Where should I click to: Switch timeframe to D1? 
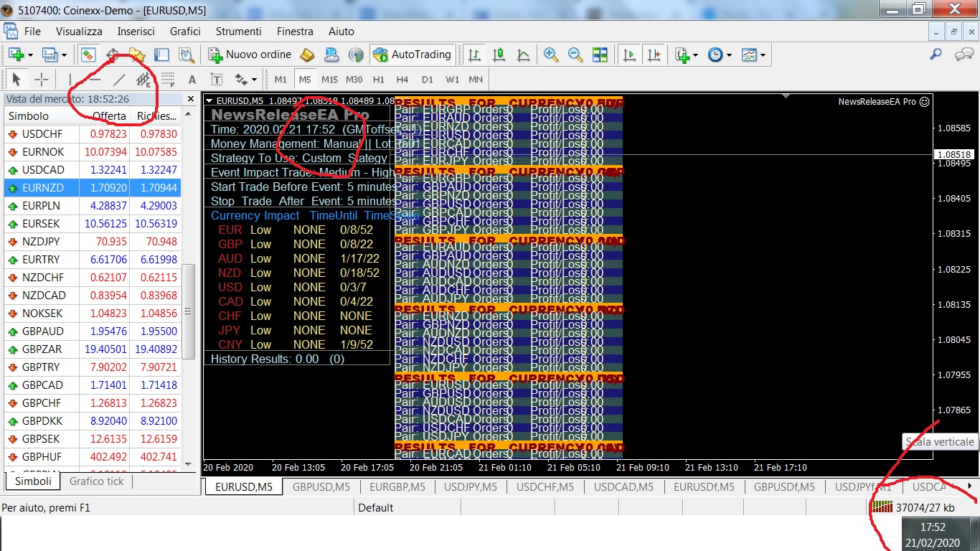(x=428, y=80)
